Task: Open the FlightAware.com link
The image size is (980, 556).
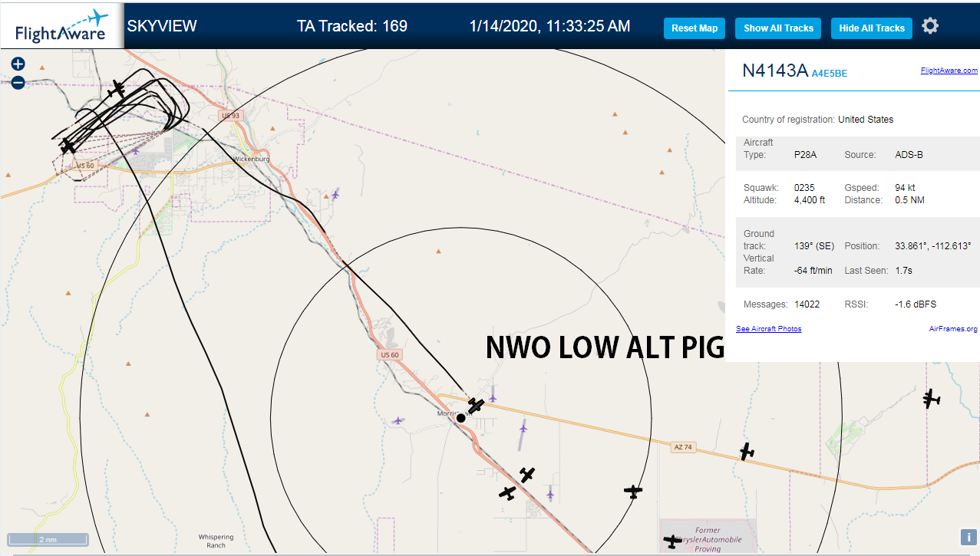Action: [949, 71]
